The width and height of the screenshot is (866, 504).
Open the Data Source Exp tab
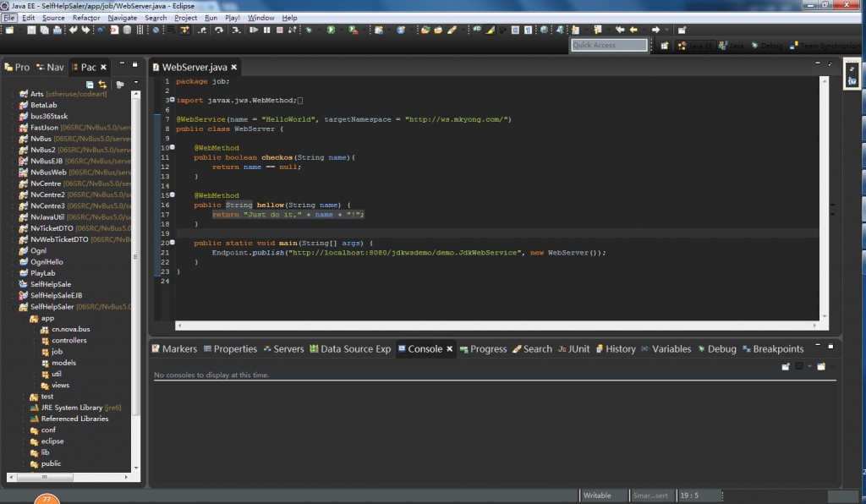[350, 349]
